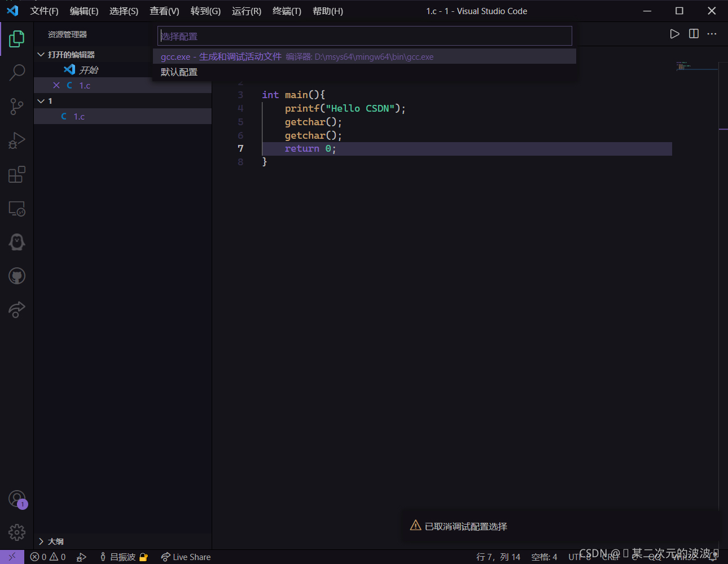The image size is (728, 564).
Task: Open the 选择(S) menu
Action: pyautogui.click(x=124, y=11)
